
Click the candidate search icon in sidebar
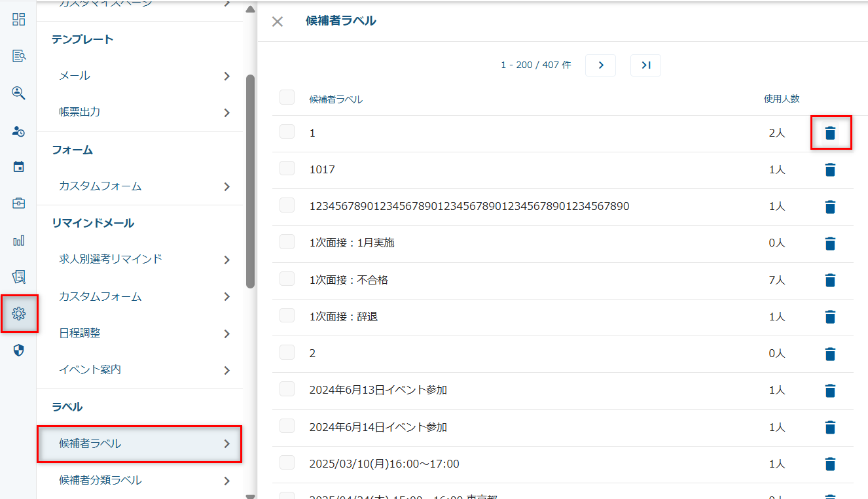click(19, 93)
